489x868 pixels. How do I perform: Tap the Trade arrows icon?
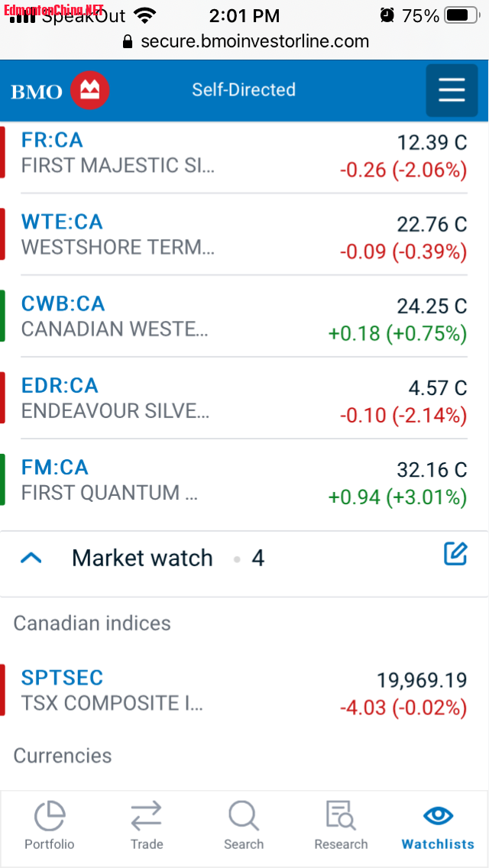point(146,815)
